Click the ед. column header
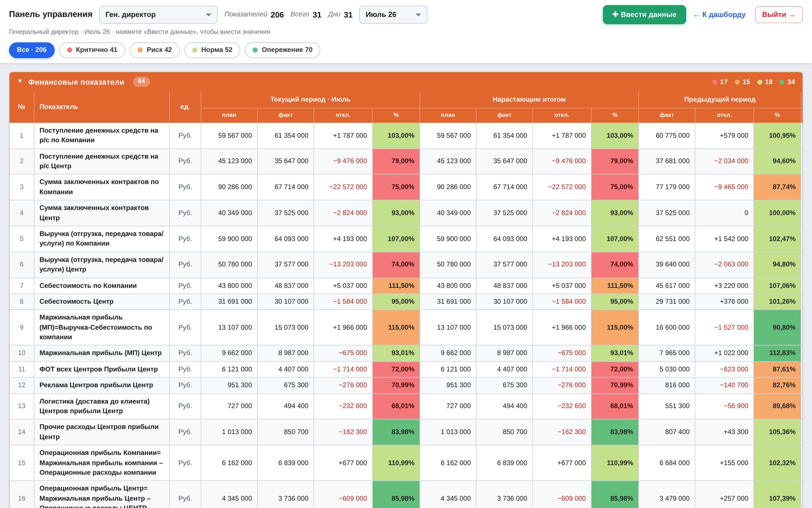This screenshot has width=812, height=508. pos(185,107)
